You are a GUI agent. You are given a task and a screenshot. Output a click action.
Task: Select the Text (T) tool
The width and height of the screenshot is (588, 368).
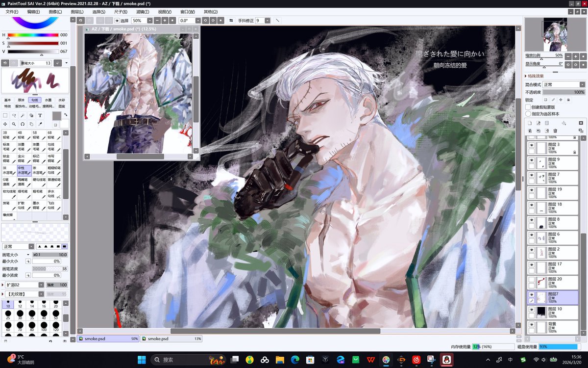click(40, 115)
